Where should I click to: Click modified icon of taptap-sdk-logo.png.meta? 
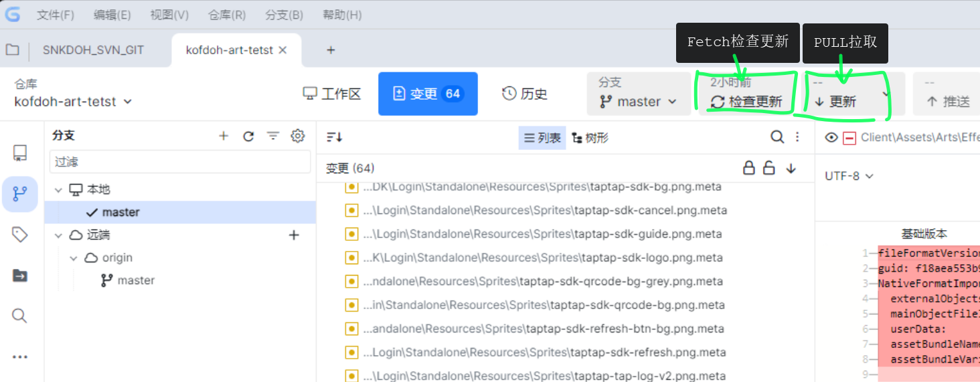click(x=351, y=258)
